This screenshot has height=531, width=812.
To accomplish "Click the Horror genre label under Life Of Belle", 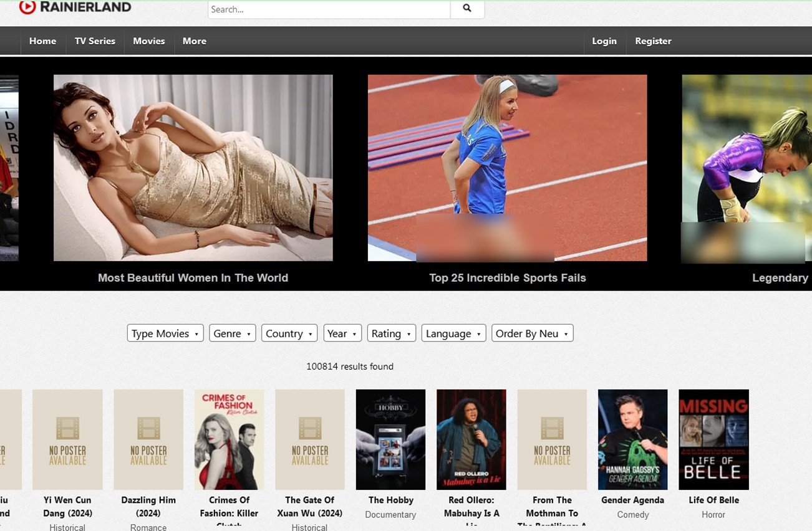I will (713, 515).
